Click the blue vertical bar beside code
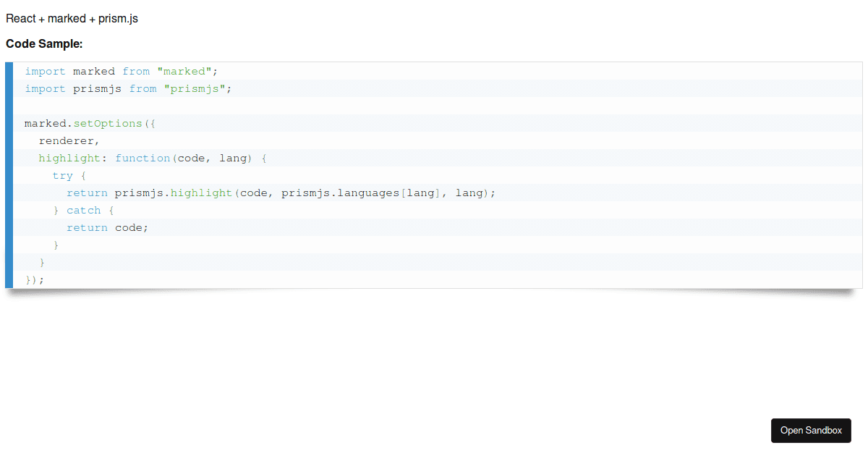 [8, 174]
